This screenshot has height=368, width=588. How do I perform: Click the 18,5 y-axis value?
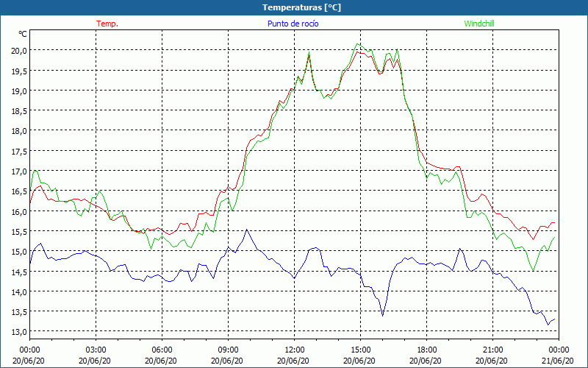coord(19,111)
